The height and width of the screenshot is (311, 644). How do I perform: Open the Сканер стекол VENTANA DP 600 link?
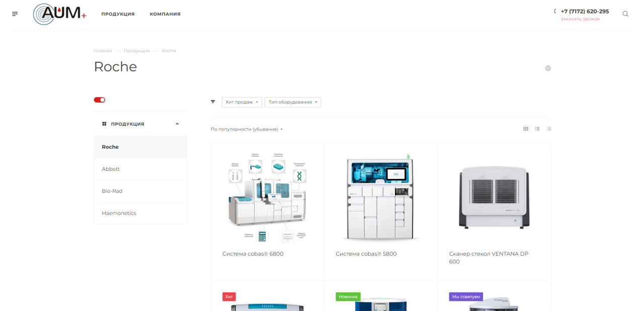point(489,258)
